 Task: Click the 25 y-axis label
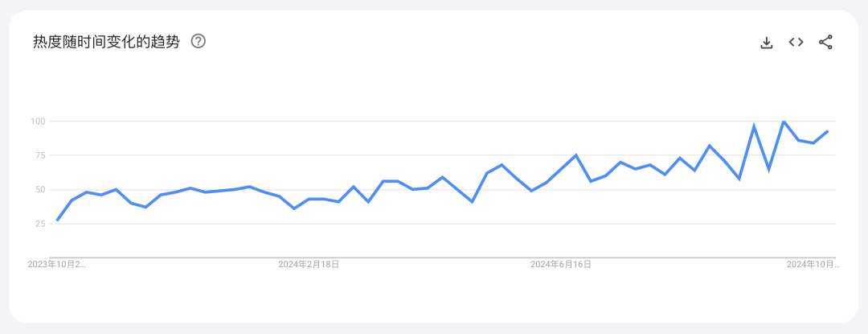click(40, 224)
